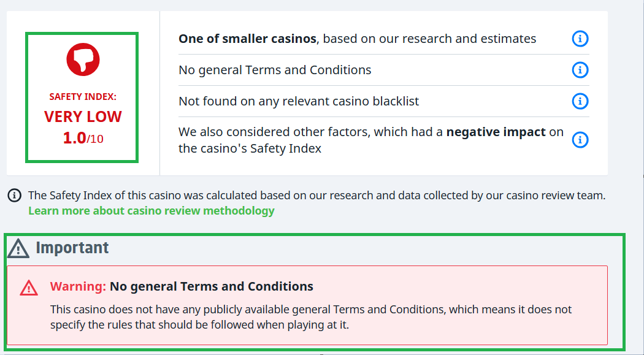Click No general Terms and Conditions row text
644x355 pixels.
pos(275,70)
